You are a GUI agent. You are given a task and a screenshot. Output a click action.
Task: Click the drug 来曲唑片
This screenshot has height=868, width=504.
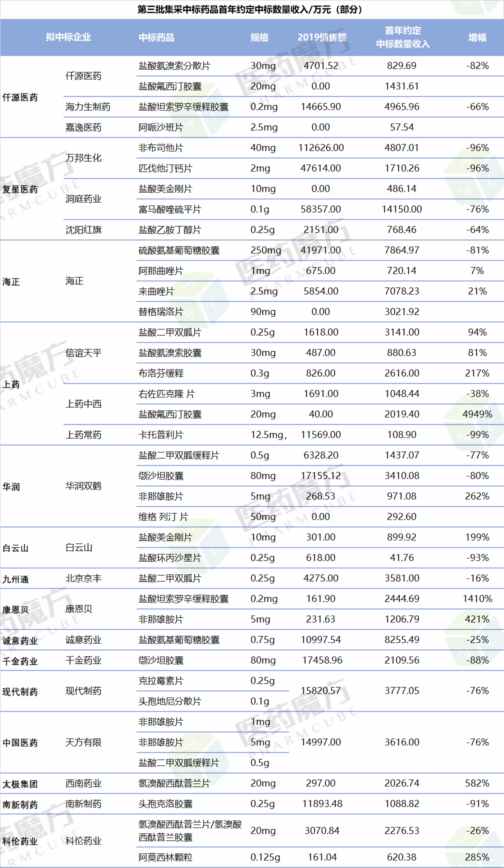[x=156, y=291]
